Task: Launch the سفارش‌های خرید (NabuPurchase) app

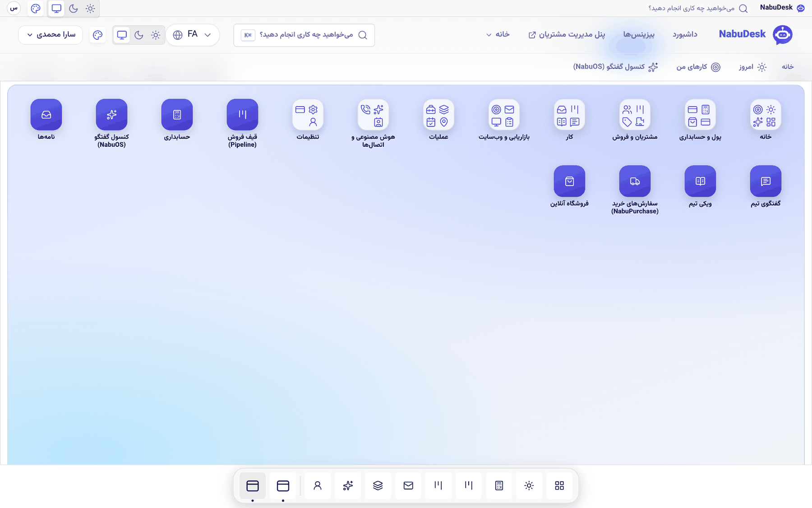Action: tap(635, 181)
